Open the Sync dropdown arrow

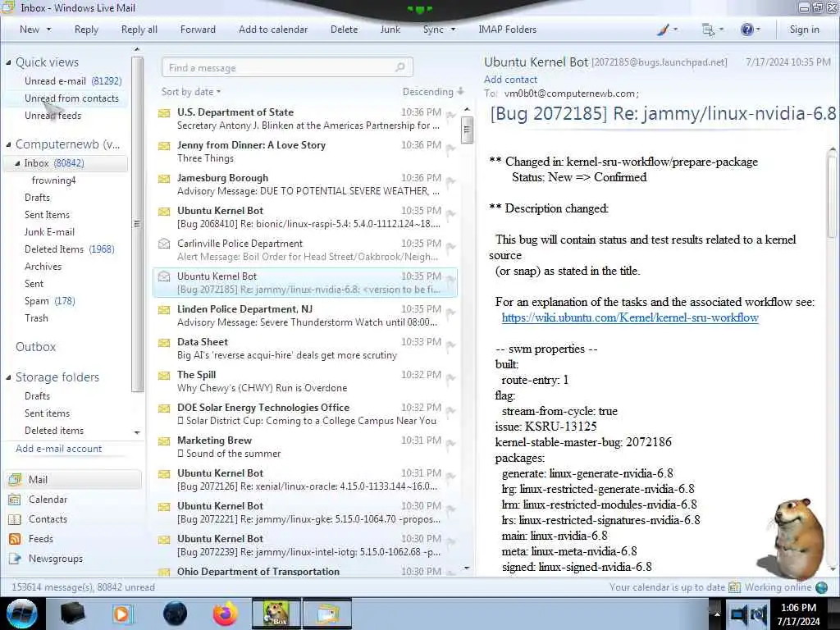pyautogui.click(x=453, y=30)
